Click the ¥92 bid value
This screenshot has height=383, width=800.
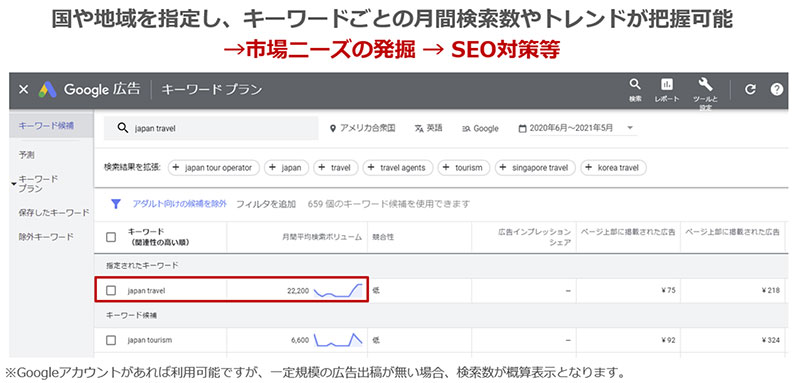(667, 340)
